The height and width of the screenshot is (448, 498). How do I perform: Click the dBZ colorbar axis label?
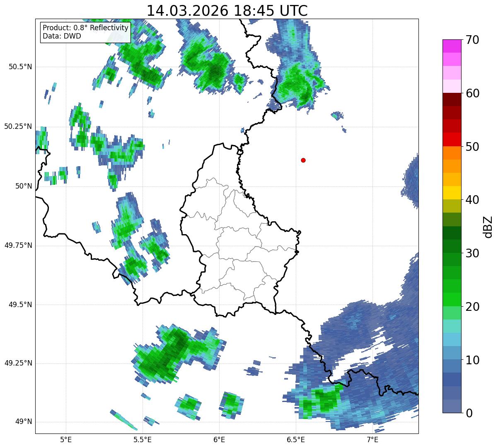tap(488, 226)
